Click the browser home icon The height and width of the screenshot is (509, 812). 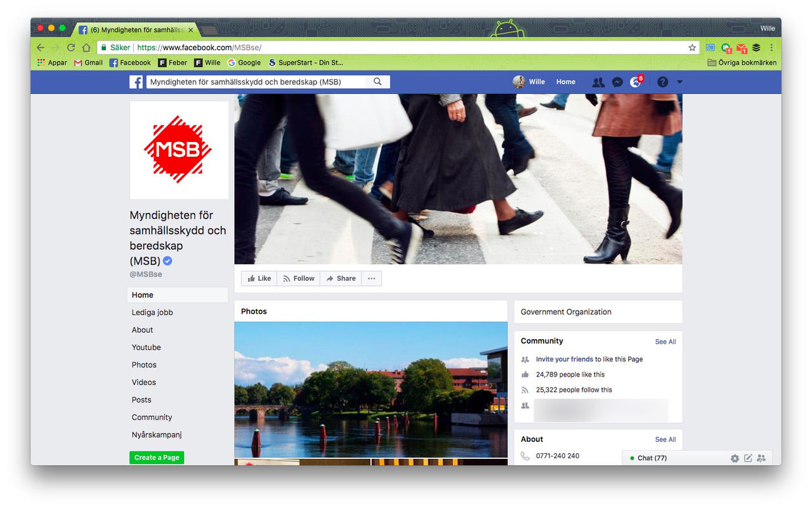86,48
